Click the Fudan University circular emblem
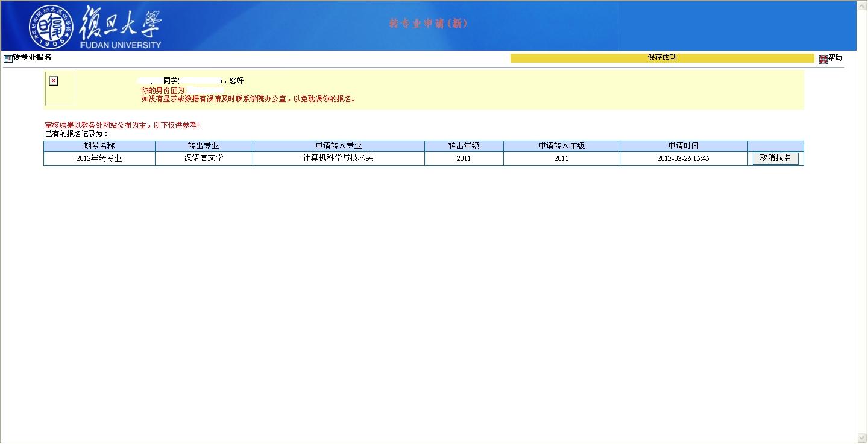This screenshot has height=444, width=868. tap(52, 26)
